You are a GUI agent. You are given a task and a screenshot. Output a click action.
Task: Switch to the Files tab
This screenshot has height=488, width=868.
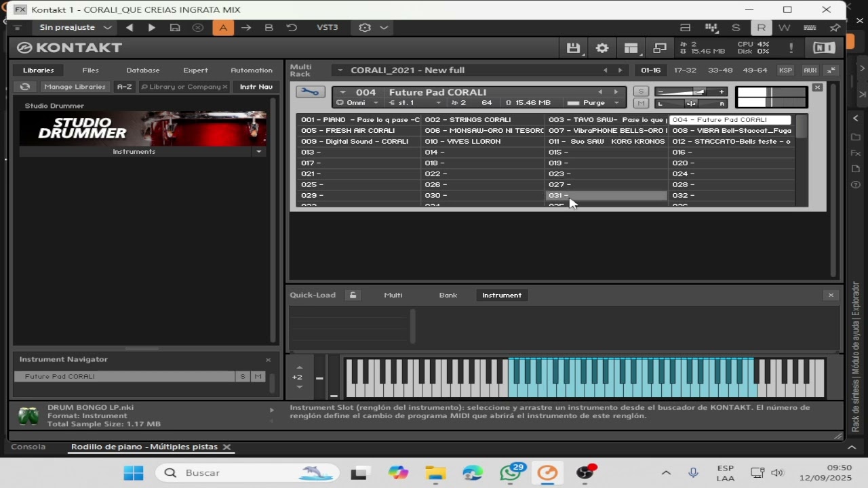(x=90, y=70)
